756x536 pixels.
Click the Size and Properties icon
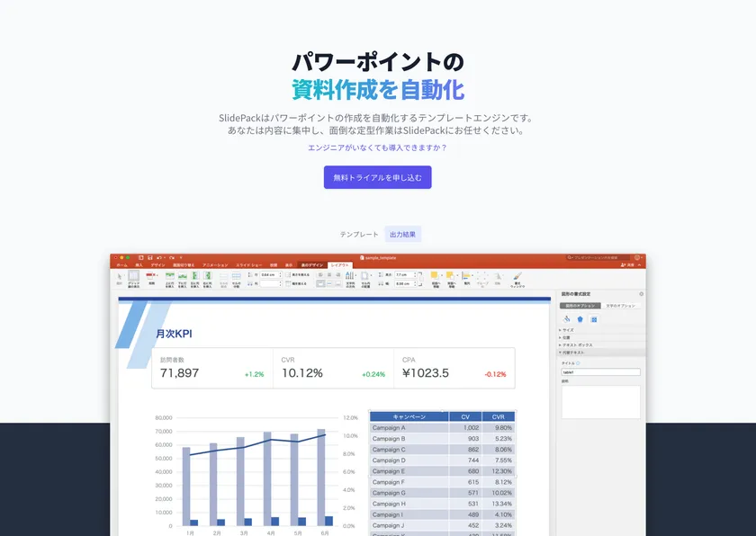(594, 319)
